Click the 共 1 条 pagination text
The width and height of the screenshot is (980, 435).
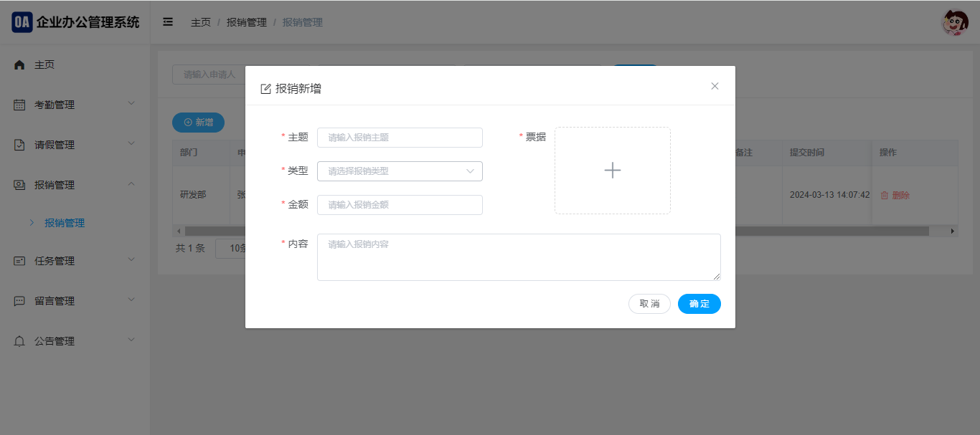[x=190, y=249]
